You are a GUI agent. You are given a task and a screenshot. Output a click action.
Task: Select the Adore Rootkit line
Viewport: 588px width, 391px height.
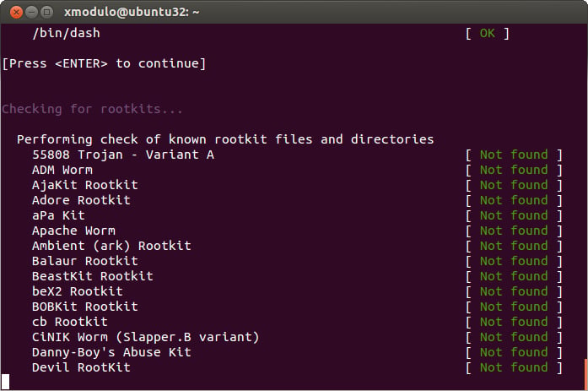pos(81,200)
